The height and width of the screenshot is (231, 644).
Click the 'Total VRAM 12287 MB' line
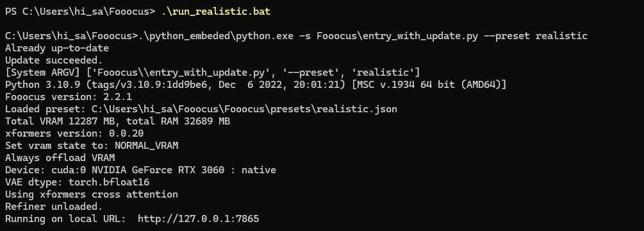117,121
